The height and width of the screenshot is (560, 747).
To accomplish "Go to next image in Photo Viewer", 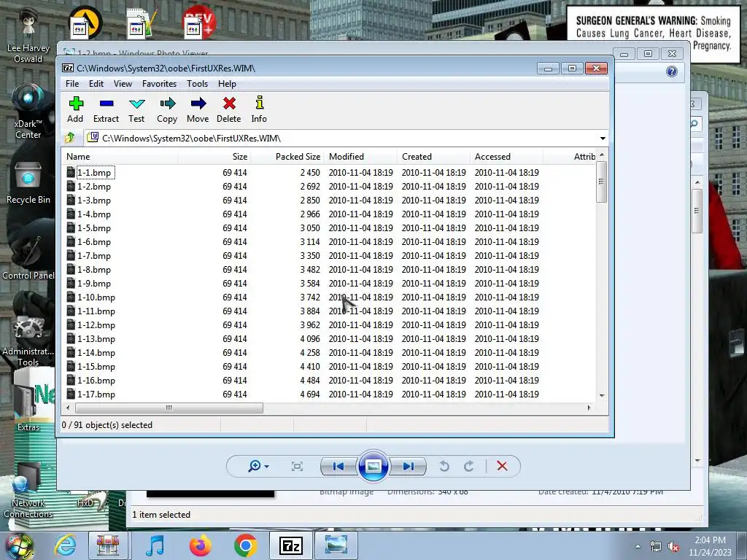I will coord(409,466).
